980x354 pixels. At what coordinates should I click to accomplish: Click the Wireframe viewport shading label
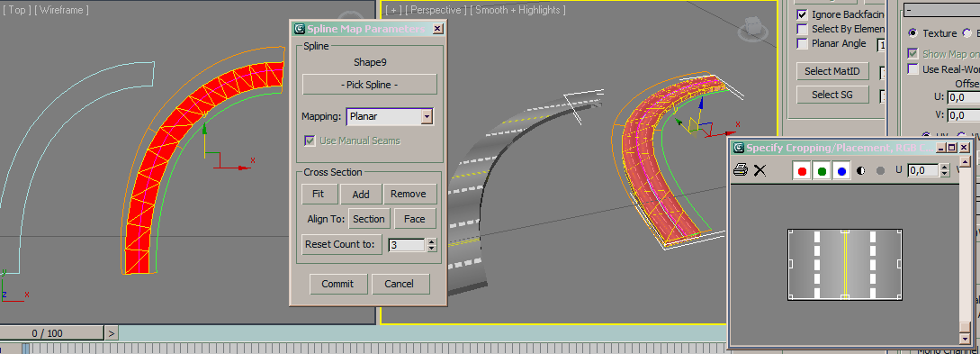[62, 10]
